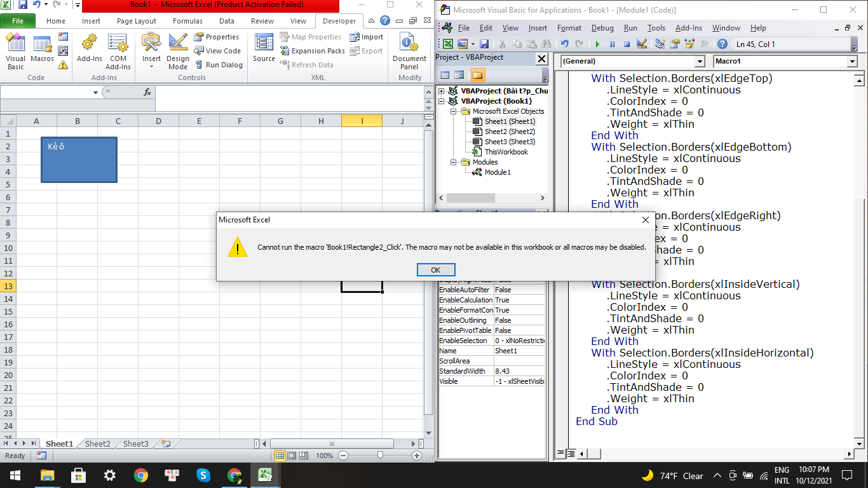Image resolution: width=868 pixels, height=488 pixels.
Task: Click the Break pause button in VBA toolbar
Action: [x=612, y=44]
